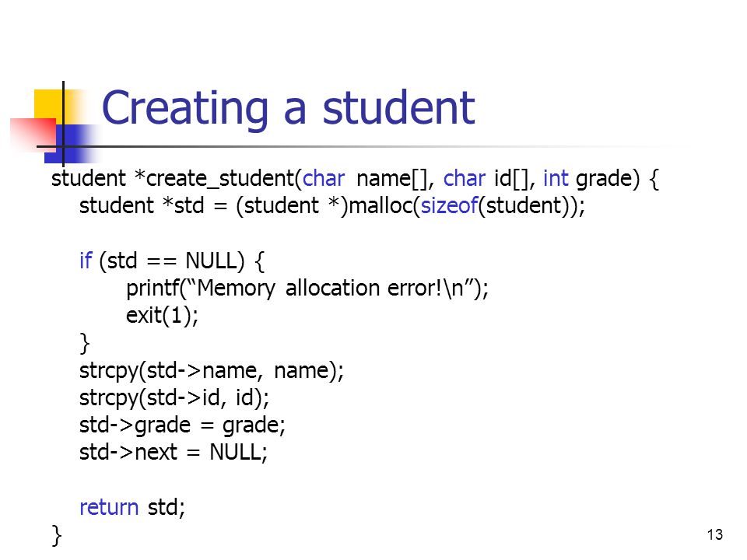
Task: Click the "exit(1);" line
Action: (162, 316)
